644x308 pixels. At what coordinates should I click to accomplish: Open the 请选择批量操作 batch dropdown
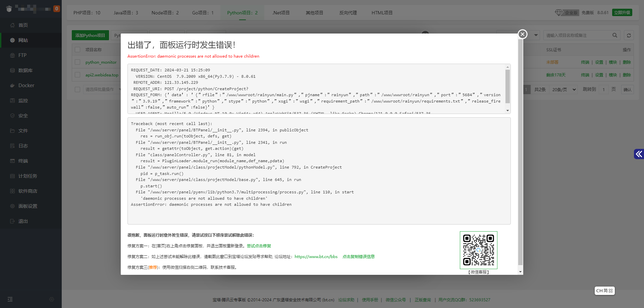click(102, 89)
